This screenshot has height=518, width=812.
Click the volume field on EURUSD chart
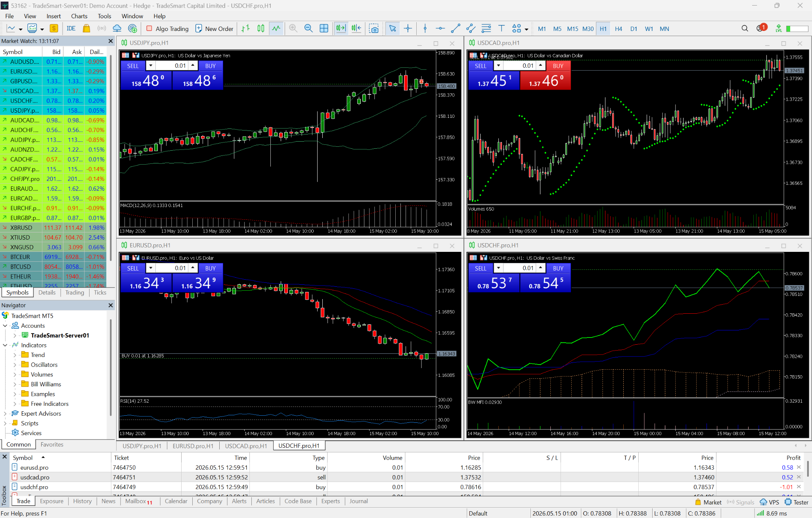(x=172, y=268)
